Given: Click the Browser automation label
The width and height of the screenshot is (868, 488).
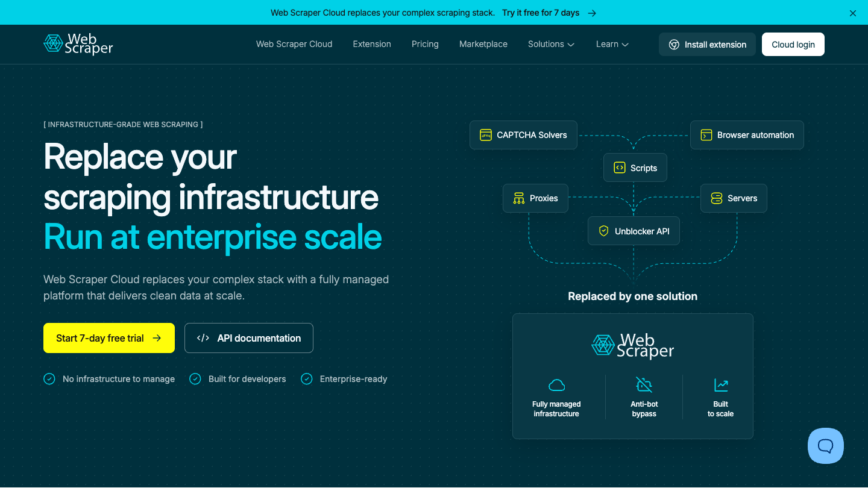Looking at the screenshot, I should [756, 135].
